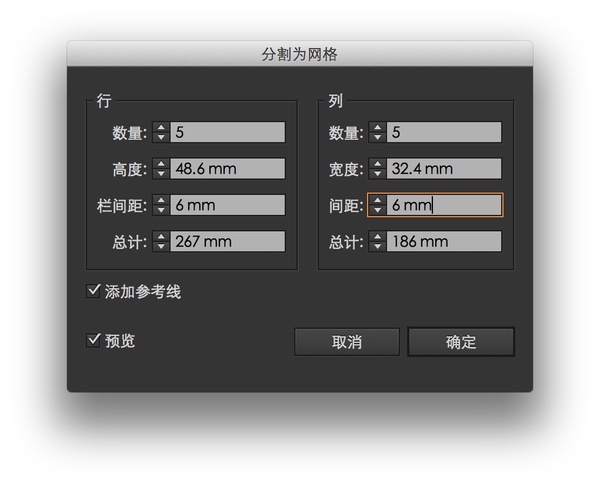Select the column 总计 field showing 186 mm
This screenshot has height=485, width=600.
(444, 241)
